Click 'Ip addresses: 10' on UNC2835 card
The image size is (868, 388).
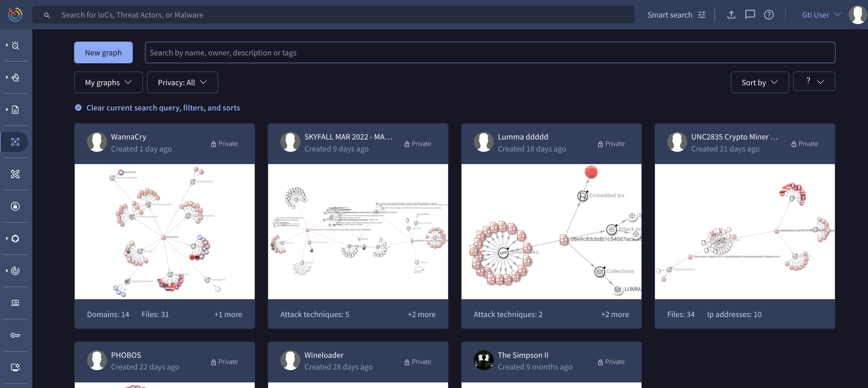734,314
